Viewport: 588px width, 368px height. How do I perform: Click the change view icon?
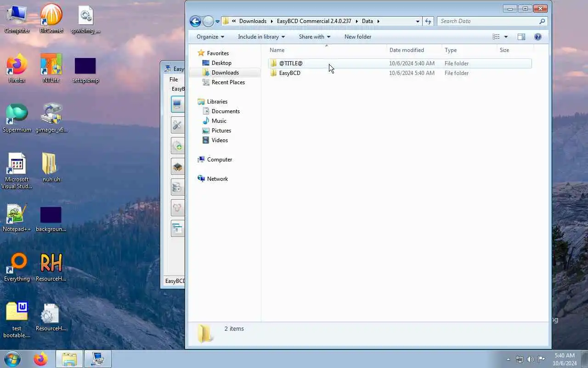tap(496, 37)
